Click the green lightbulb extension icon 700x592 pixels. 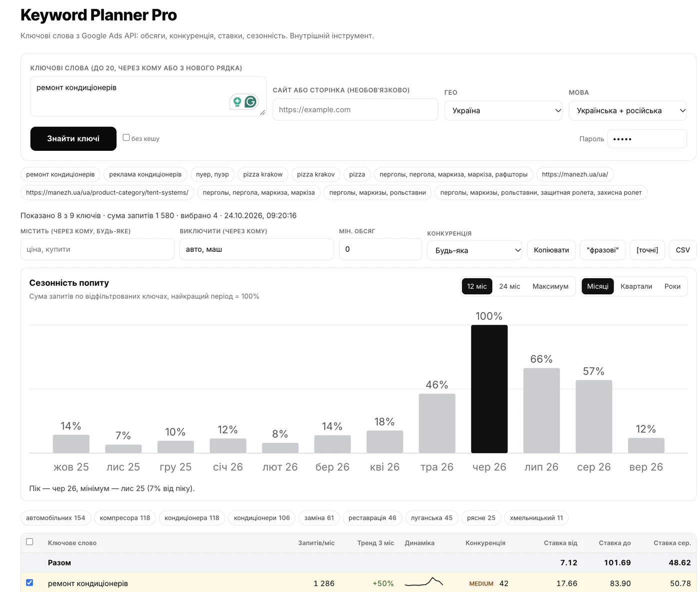point(237,102)
